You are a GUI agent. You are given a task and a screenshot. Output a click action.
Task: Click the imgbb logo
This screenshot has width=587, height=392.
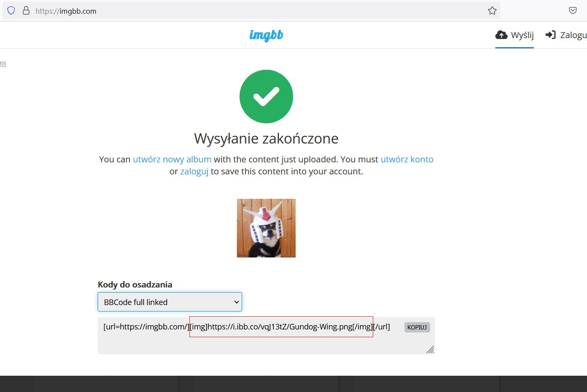tap(266, 35)
